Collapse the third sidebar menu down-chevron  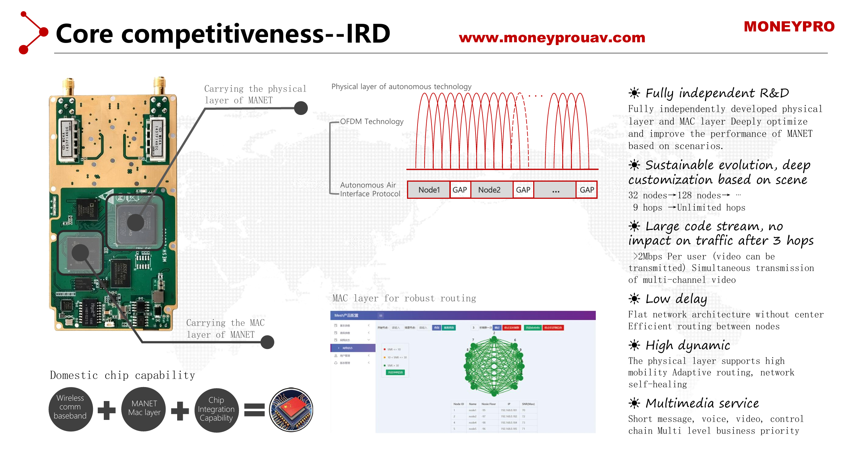click(x=369, y=340)
